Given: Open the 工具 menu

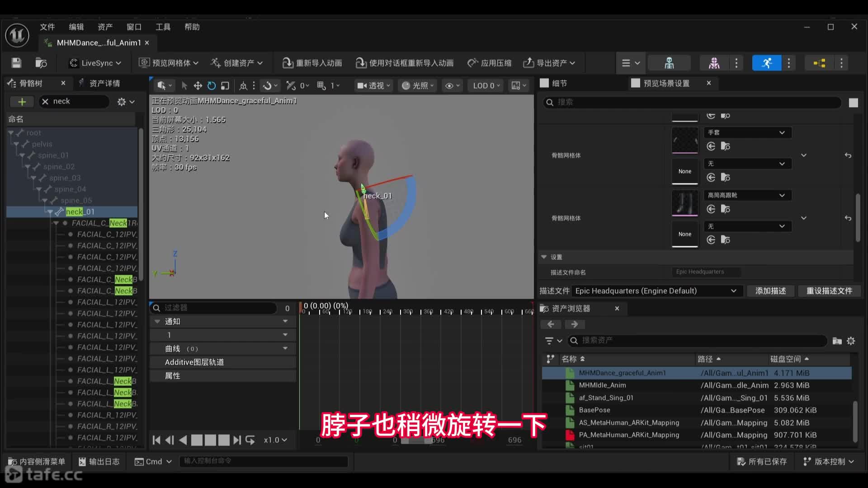Looking at the screenshot, I should 163,27.
